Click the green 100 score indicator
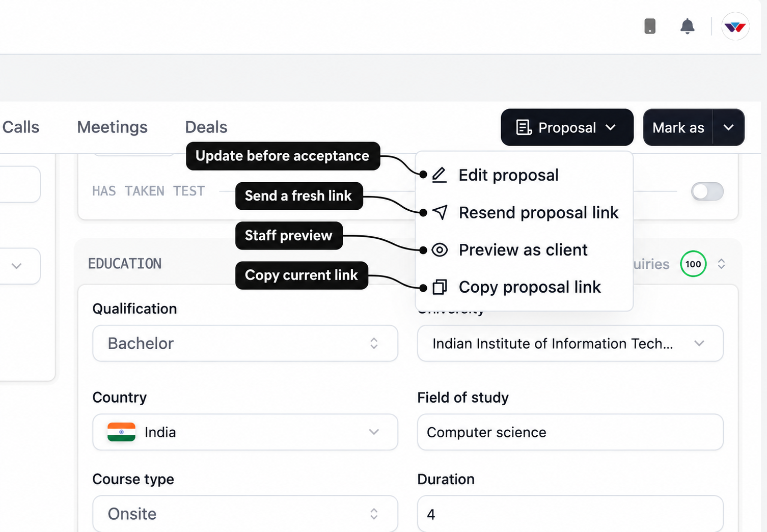Image resolution: width=767 pixels, height=532 pixels. tap(693, 264)
